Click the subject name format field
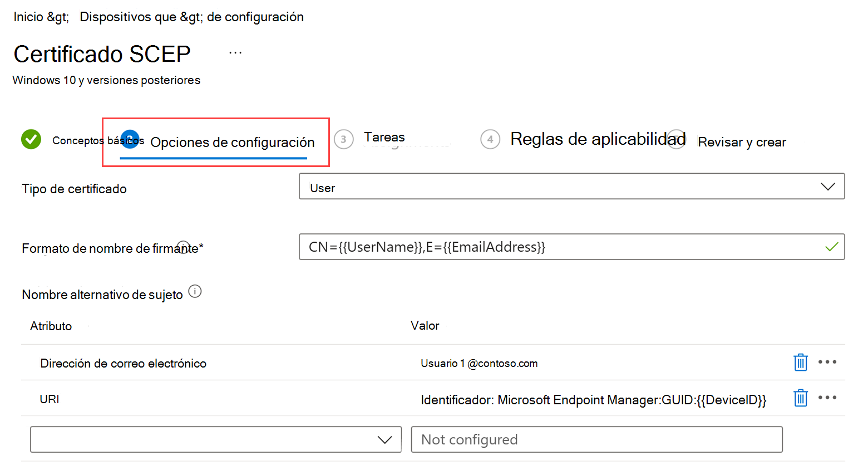The width and height of the screenshot is (868, 475). pyautogui.click(x=572, y=247)
